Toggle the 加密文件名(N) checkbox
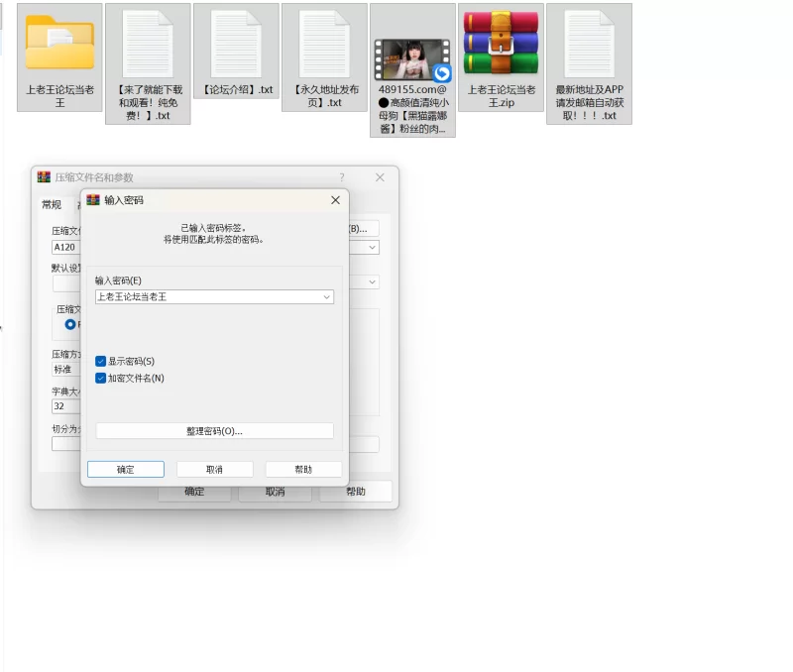 [x=101, y=378]
